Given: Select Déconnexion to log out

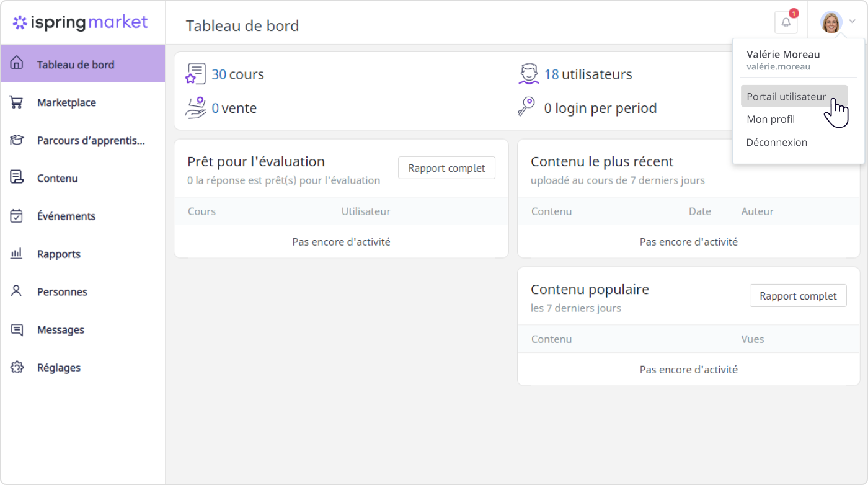Looking at the screenshot, I should (x=777, y=142).
